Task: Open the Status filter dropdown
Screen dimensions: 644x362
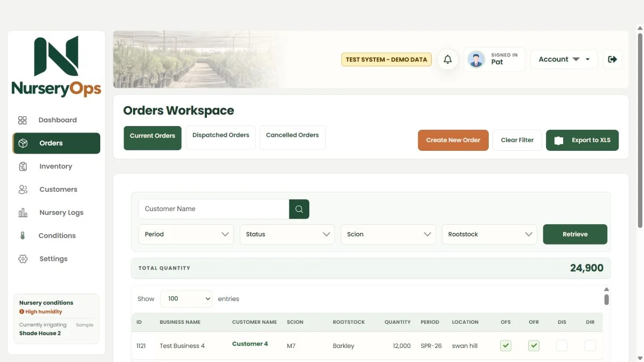Action: pyautogui.click(x=287, y=234)
